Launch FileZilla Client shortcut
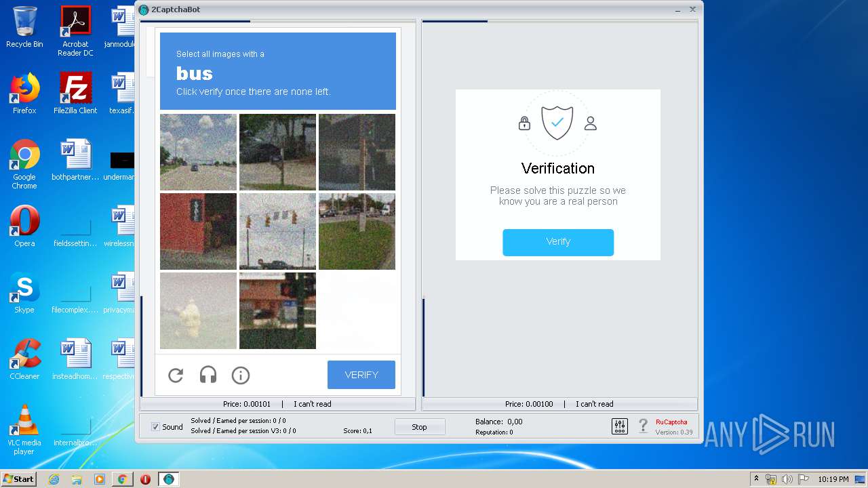Image resolution: width=868 pixels, height=488 pixels. pos(75,94)
